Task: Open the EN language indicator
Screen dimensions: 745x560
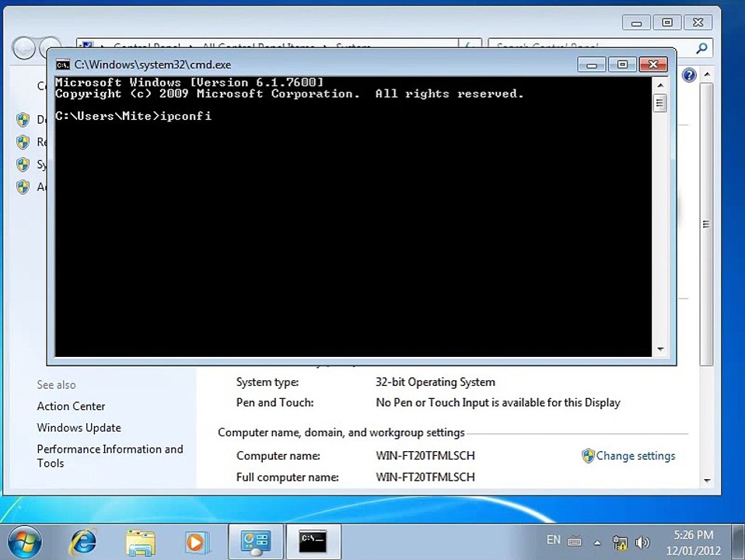Action: pyautogui.click(x=553, y=540)
